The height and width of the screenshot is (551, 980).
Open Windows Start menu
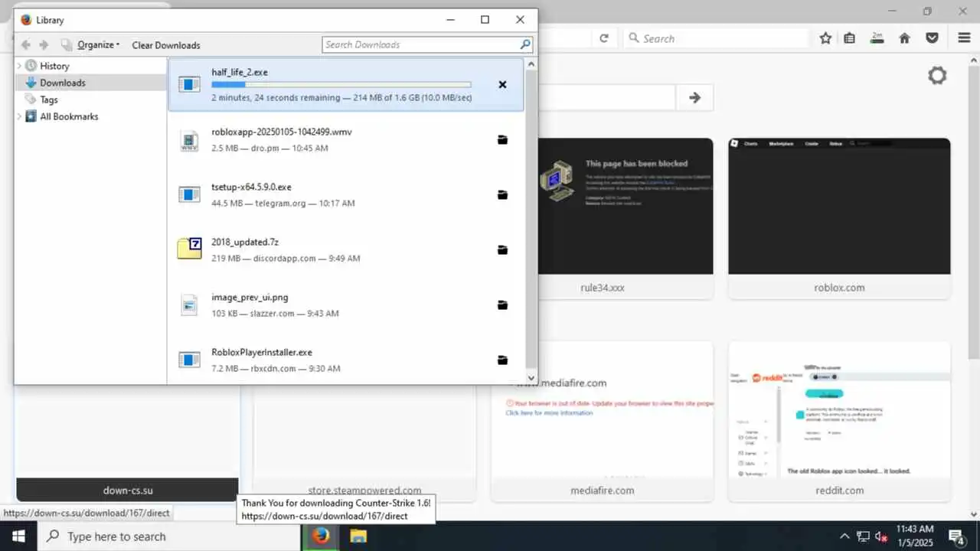coord(18,536)
